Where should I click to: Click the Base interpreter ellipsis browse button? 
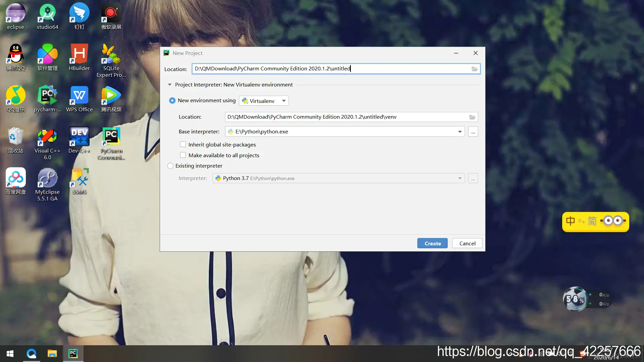pos(473,132)
